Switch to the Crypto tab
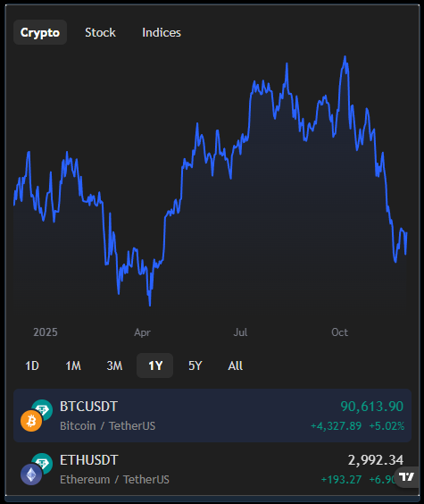The image size is (424, 504). click(x=40, y=32)
